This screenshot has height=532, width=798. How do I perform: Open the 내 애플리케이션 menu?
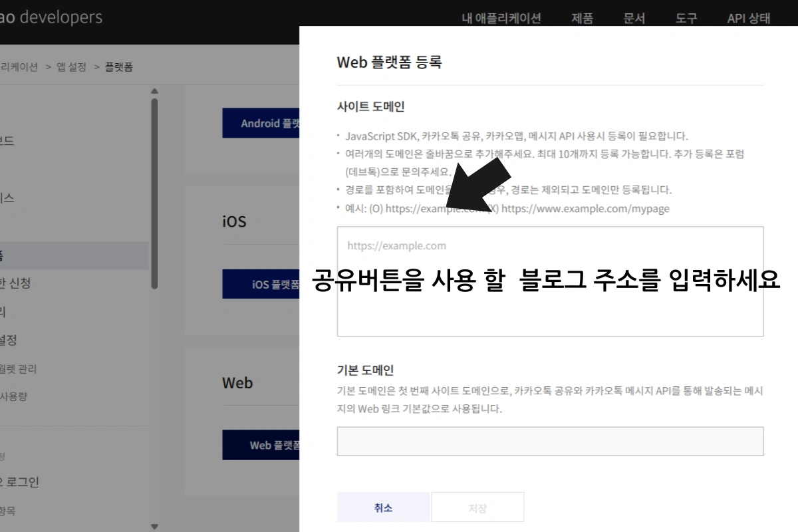point(501,18)
